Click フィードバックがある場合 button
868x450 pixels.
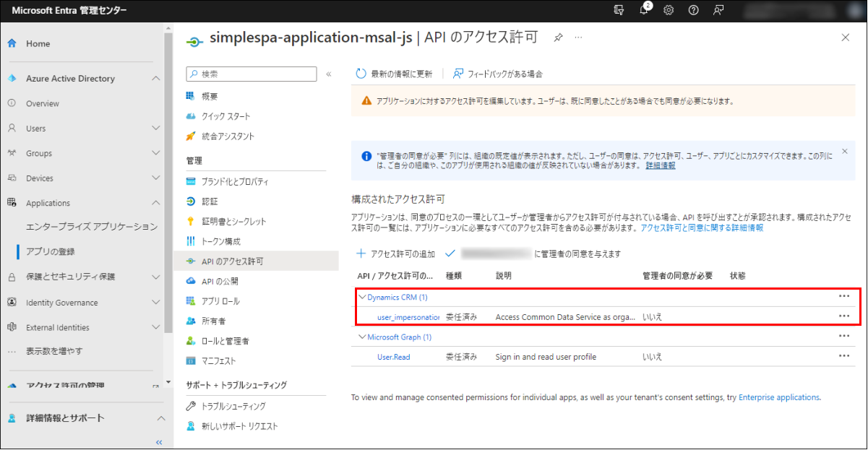(498, 74)
